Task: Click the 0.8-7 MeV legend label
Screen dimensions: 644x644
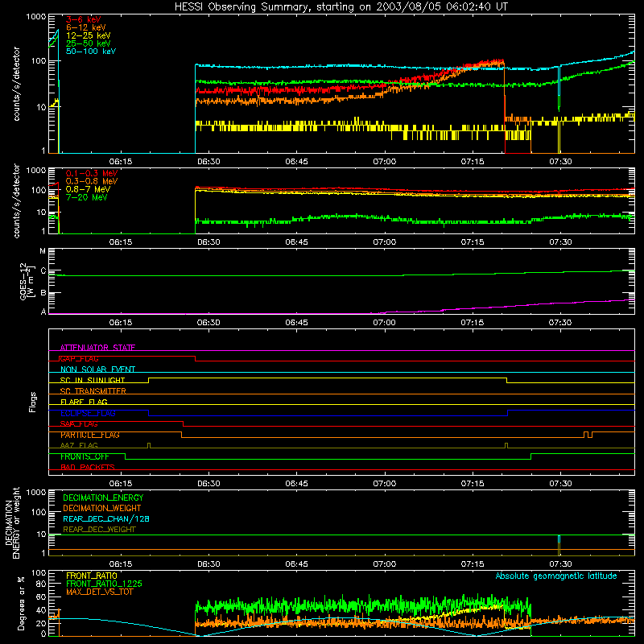Action: (88, 189)
